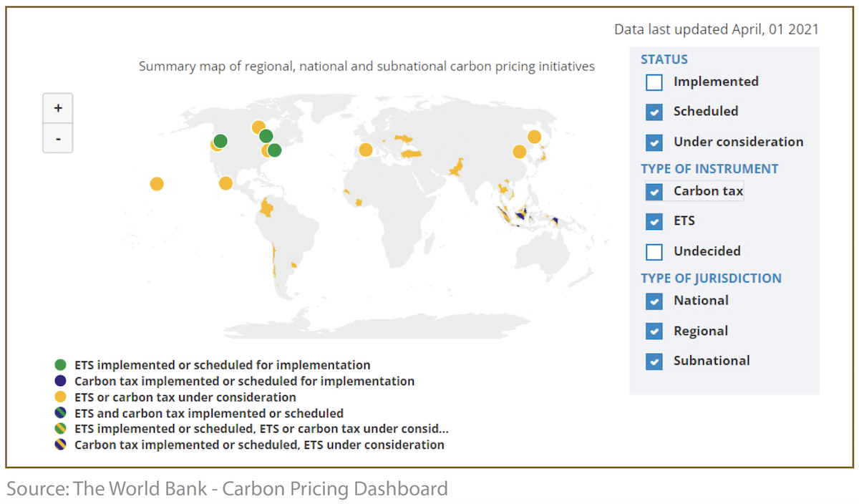This screenshot has width=859, height=504.
Task: Select the yellow marker over central Canada
Action: (258, 127)
